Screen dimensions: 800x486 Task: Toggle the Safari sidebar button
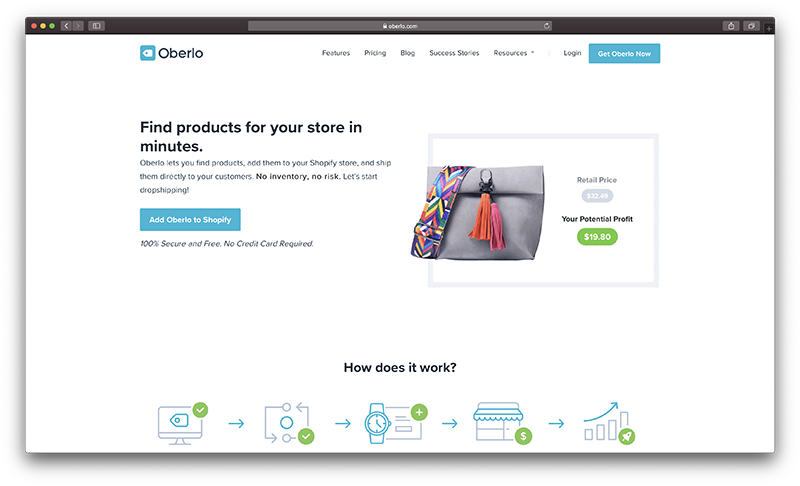pos(96,25)
